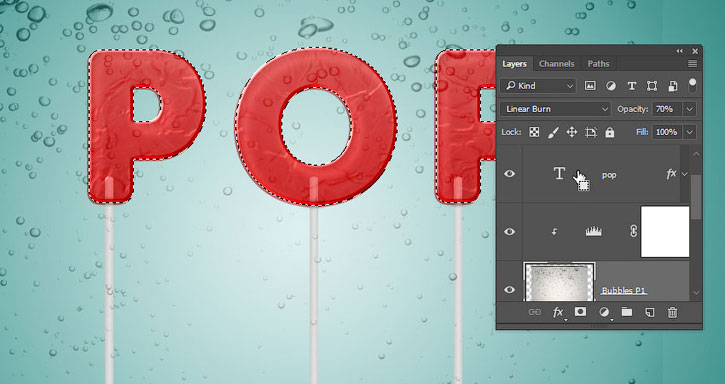Click scroll down arrow in layers list
Screen dimensions: 725x384
point(696,293)
